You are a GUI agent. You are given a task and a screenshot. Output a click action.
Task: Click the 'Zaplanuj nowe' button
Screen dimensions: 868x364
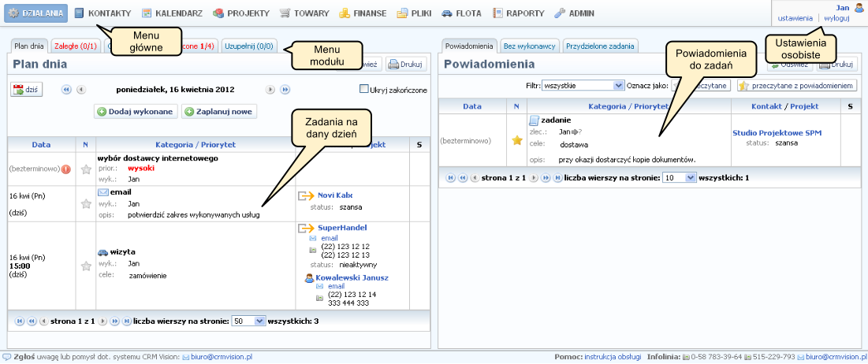point(220,112)
